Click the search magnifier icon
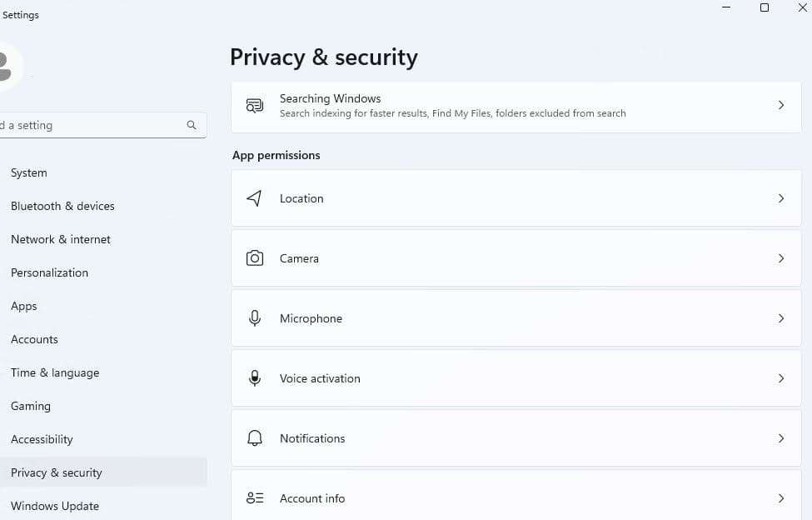This screenshot has width=812, height=520. point(192,125)
